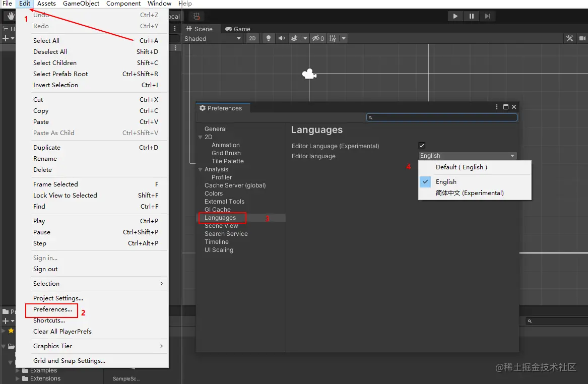Image resolution: width=588 pixels, height=384 pixels.
Task: Open General preferences category
Action: [215, 129]
